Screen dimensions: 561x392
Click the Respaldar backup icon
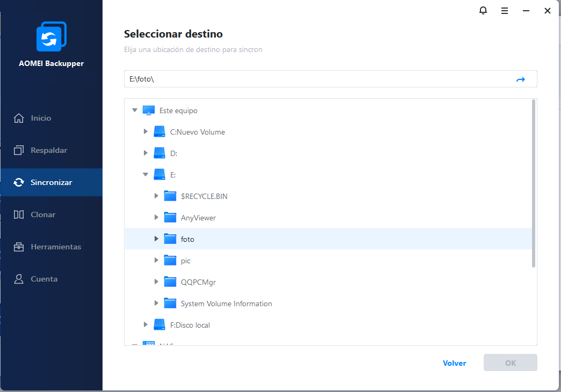(x=19, y=150)
